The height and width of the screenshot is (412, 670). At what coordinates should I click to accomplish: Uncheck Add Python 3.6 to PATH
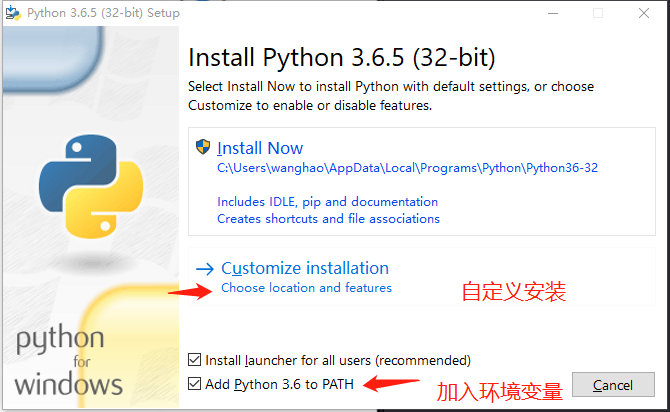tap(195, 384)
